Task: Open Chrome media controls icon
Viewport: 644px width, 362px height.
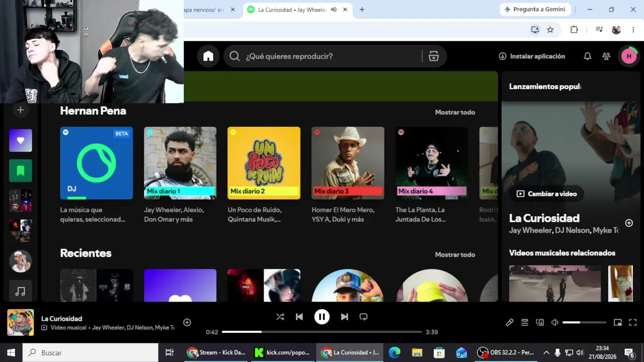Action: point(599,30)
